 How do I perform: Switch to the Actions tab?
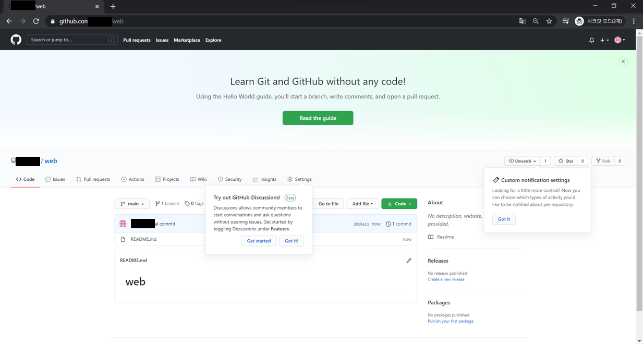(x=132, y=179)
